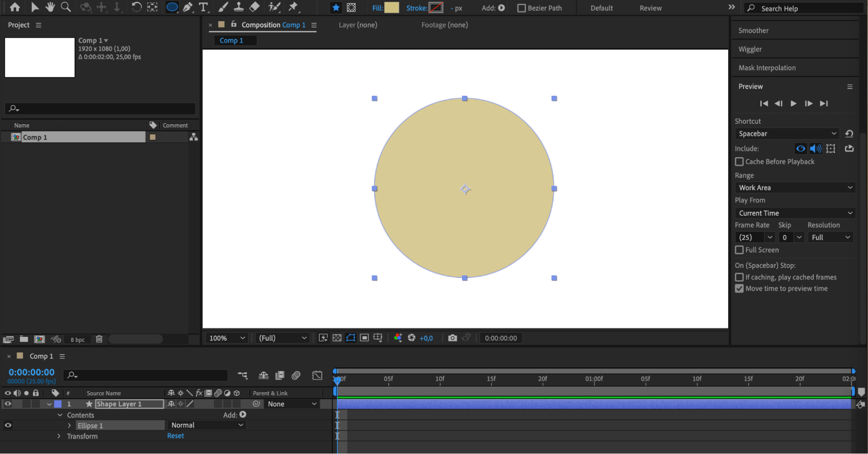Choose the Hand tool
The width and height of the screenshot is (868, 454).
50,7
